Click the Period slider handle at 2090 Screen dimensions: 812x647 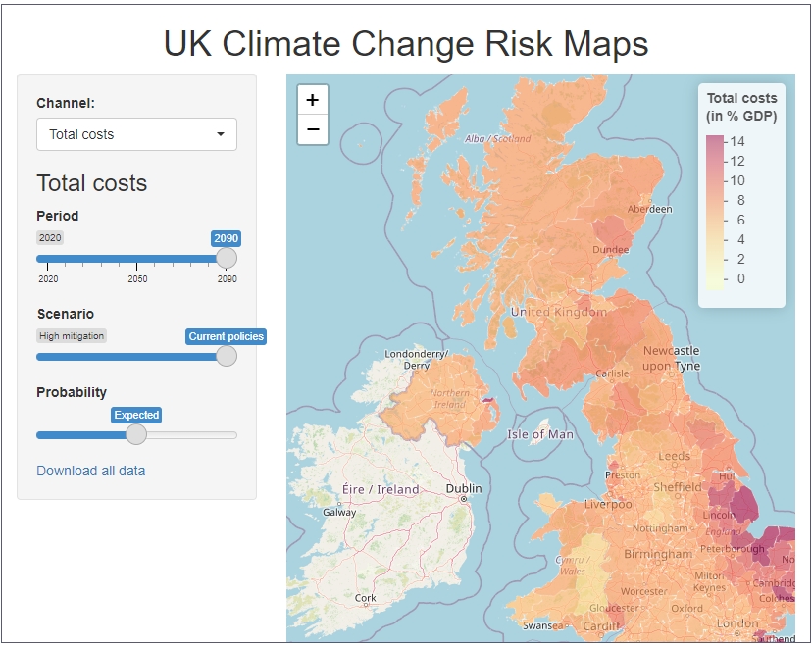pyautogui.click(x=227, y=259)
